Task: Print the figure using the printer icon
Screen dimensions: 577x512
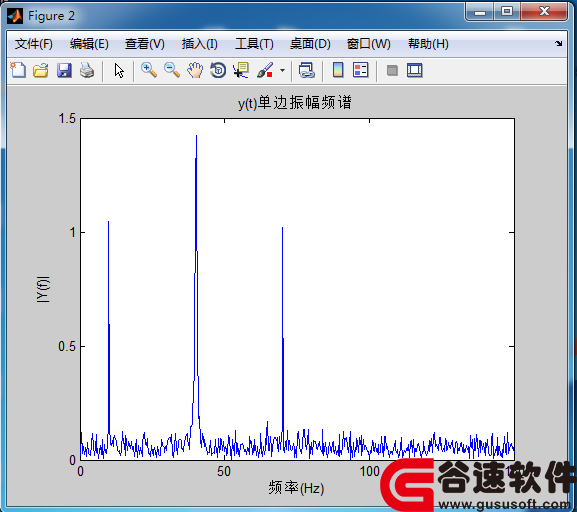Action: pos(87,70)
